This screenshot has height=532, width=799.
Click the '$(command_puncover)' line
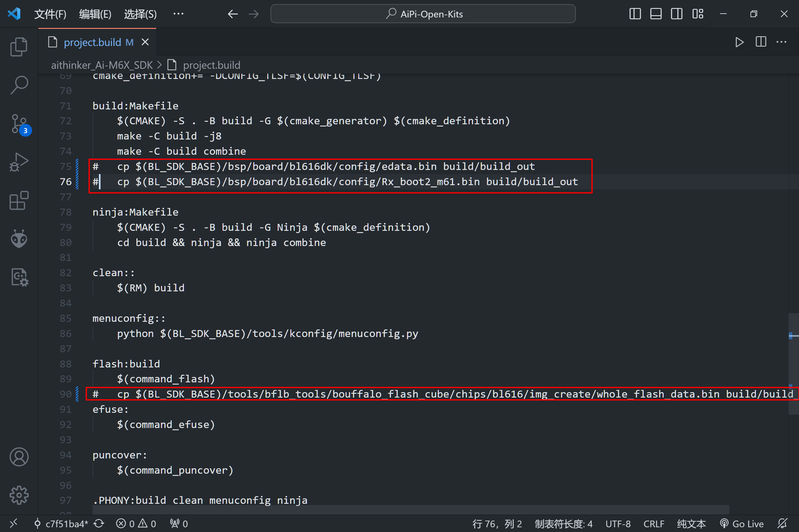tap(175, 470)
